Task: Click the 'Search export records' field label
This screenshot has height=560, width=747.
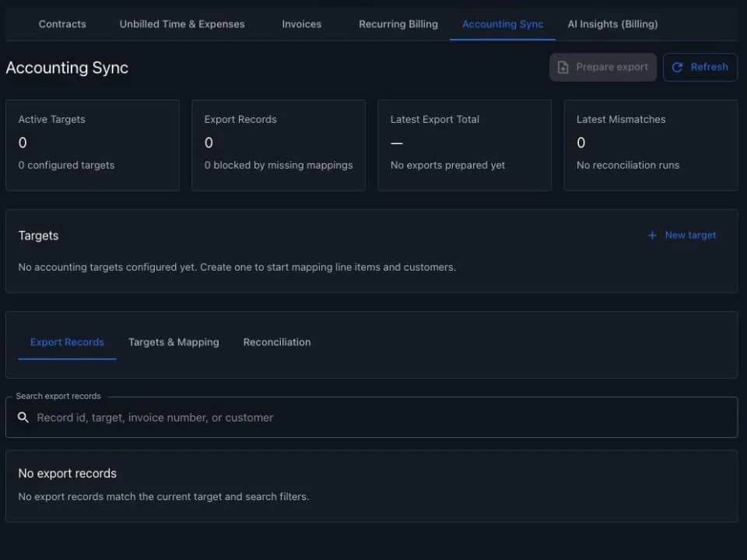Action: coord(58,396)
